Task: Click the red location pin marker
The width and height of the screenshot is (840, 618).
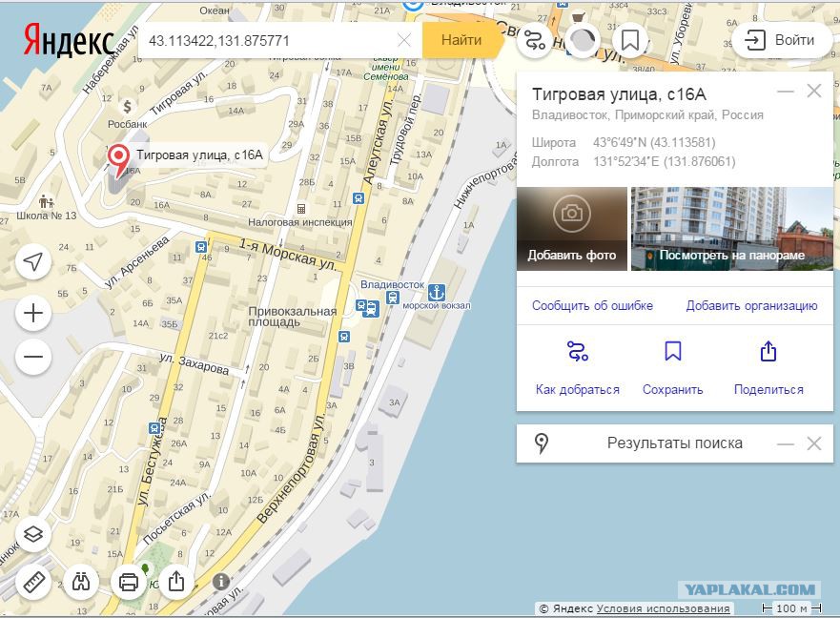Action: (118, 159)
